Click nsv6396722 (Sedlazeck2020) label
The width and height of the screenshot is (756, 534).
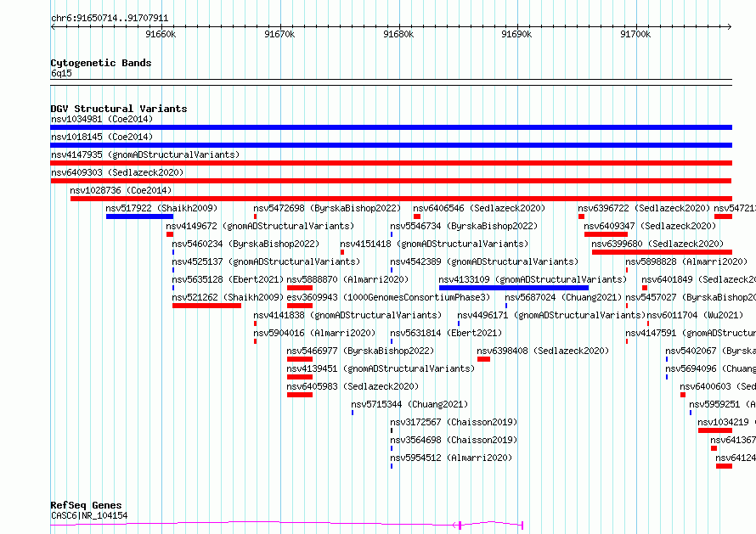pyautogui.click(x=644, y=208)
